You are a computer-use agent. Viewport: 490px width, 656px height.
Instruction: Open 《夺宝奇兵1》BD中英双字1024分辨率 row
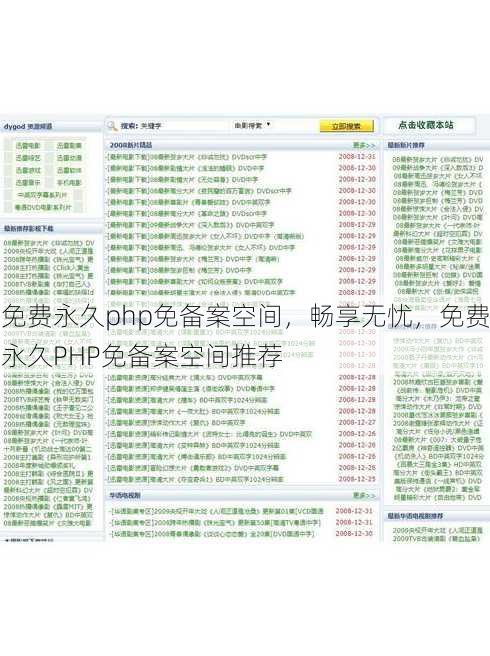coord(195,479)
